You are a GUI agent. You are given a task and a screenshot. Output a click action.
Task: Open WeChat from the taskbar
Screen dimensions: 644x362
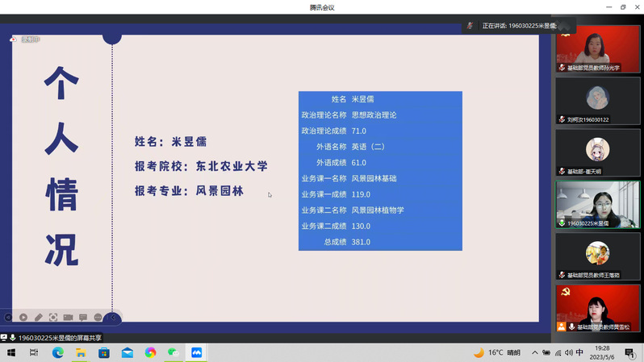(173, 353)
